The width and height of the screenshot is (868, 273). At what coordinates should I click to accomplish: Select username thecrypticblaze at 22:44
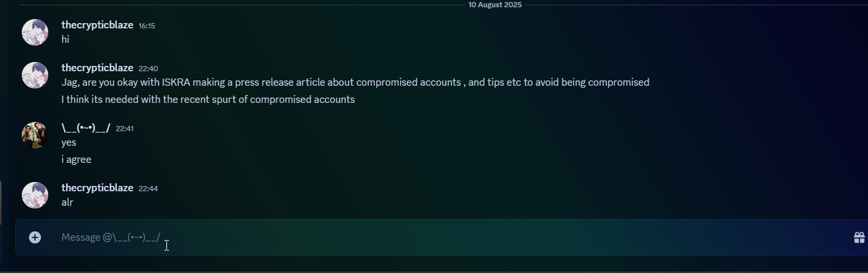pos(97,188)
